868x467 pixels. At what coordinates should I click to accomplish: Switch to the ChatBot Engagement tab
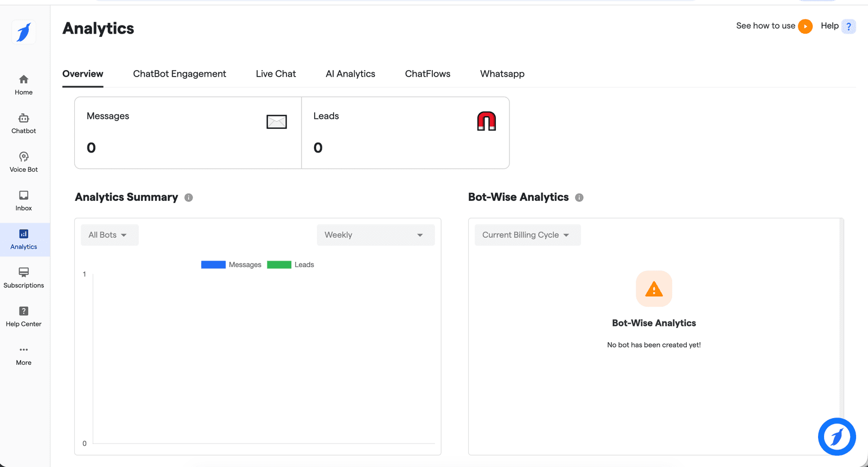[180, 74]
